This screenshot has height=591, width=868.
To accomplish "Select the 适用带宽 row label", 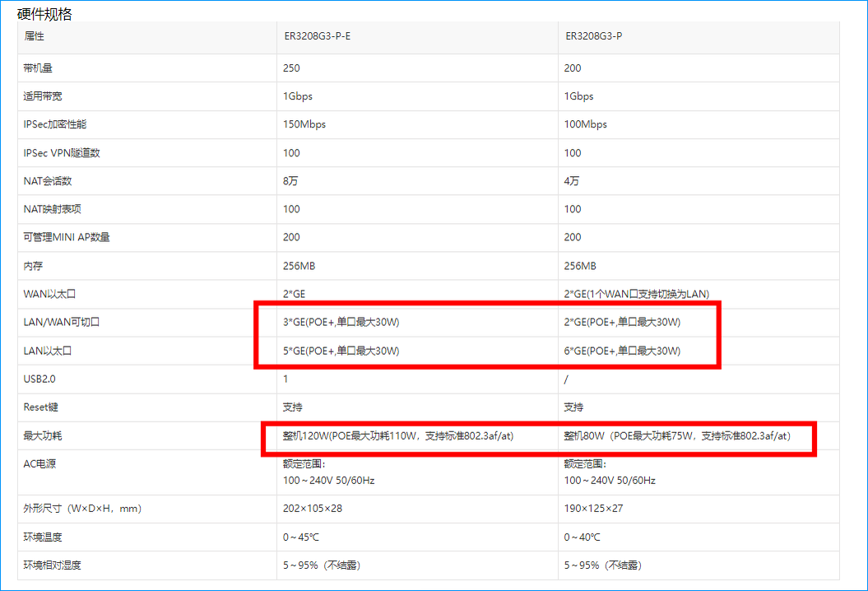I will point(43,96).
